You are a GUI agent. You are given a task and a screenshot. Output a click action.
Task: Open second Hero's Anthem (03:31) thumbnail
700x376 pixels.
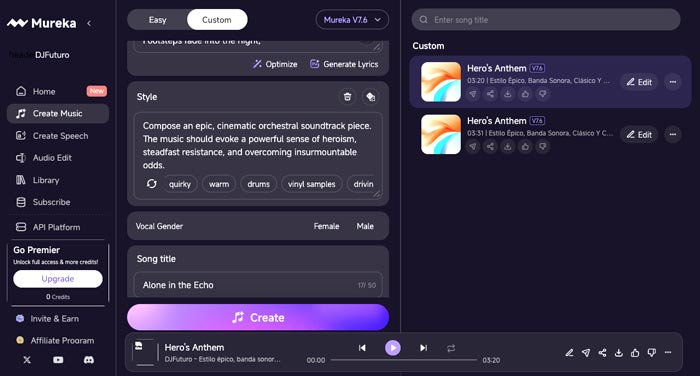441,134
